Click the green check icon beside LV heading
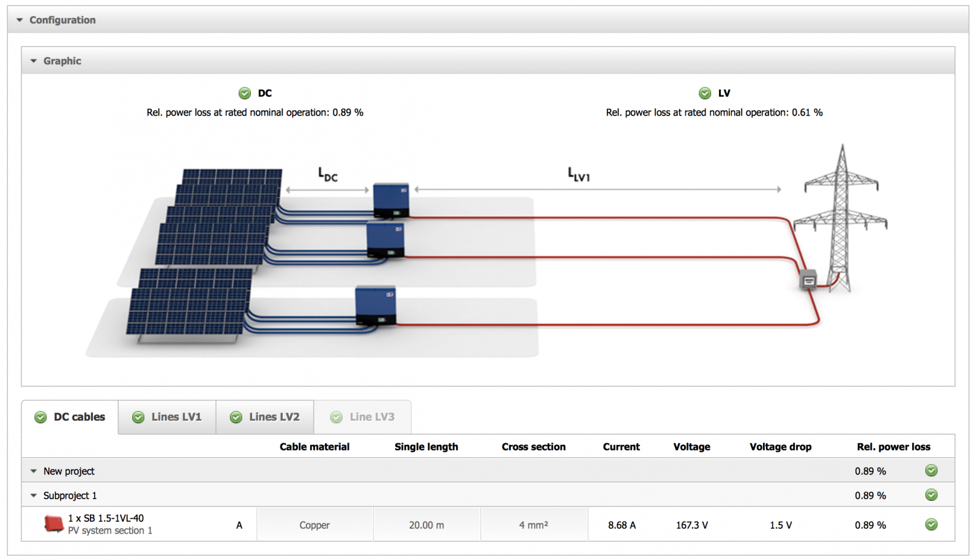This screenshot has height=560, width=979. pos(705,93)
